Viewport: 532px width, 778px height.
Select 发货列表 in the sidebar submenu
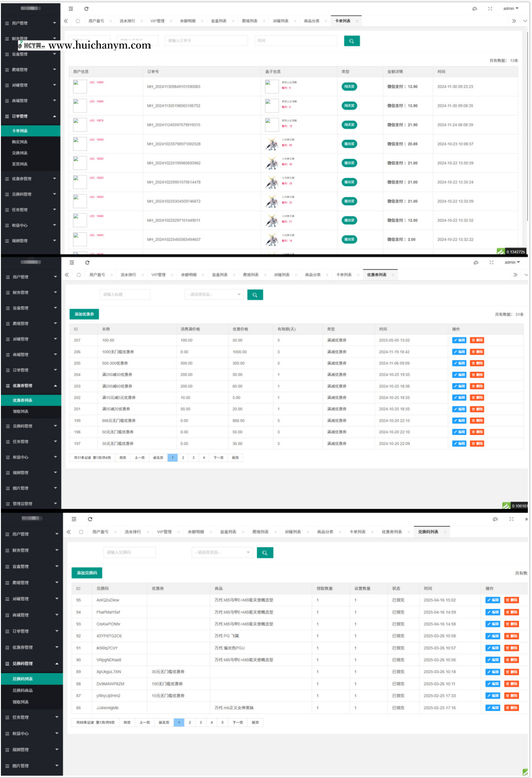20,164
